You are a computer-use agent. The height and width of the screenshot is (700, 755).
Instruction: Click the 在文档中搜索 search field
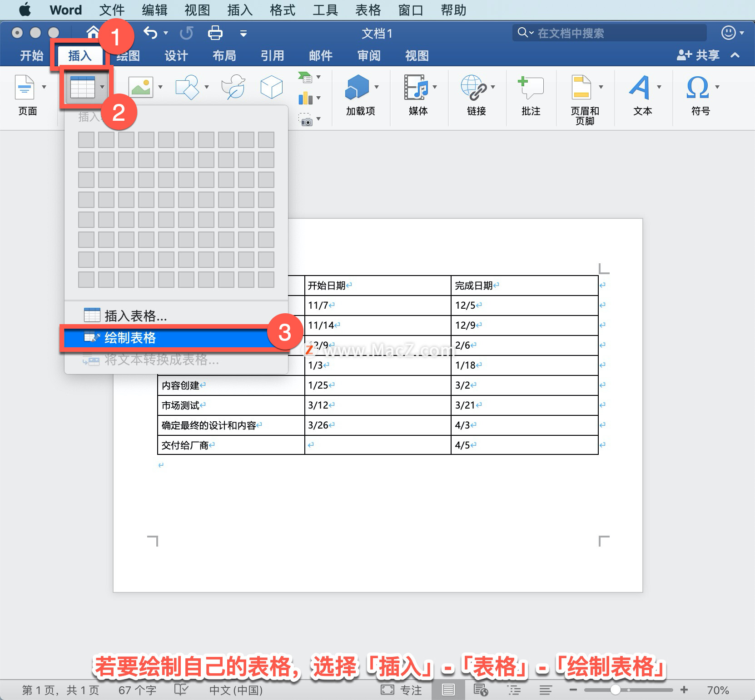pyautogui.click(x=609, y=33)
